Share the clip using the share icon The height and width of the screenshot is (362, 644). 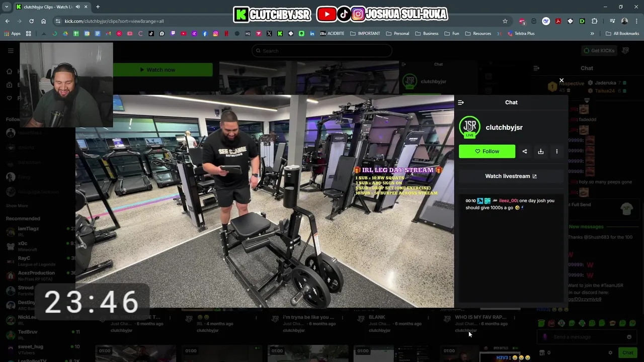pos(525,151)
